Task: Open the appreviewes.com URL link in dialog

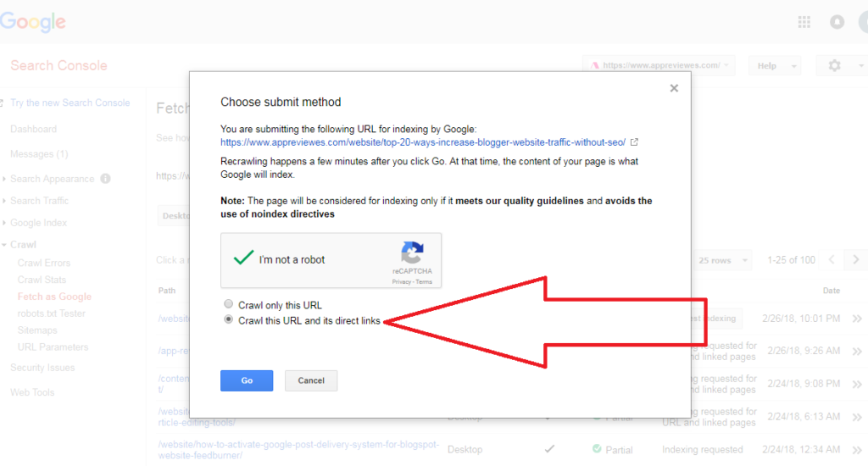Action: (423, 142)
